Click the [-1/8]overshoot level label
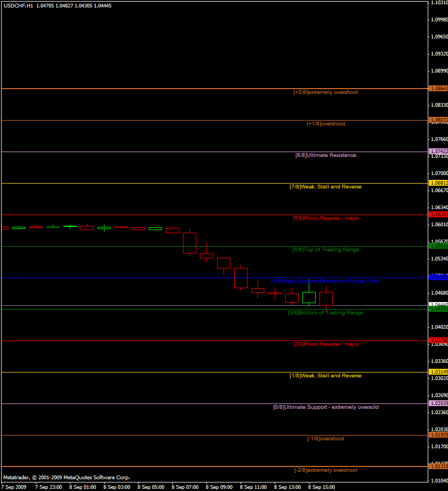This screenshot has height=491, width=448. coord(326,439)
